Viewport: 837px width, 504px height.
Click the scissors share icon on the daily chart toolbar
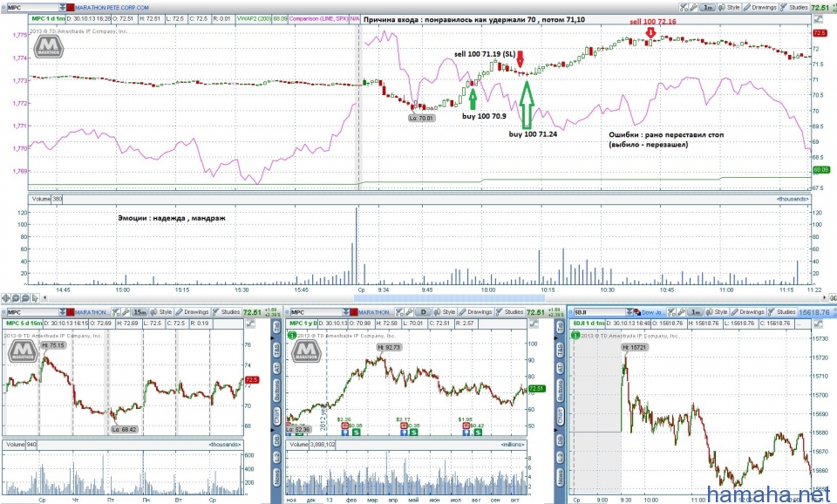[x=398, y=312]
